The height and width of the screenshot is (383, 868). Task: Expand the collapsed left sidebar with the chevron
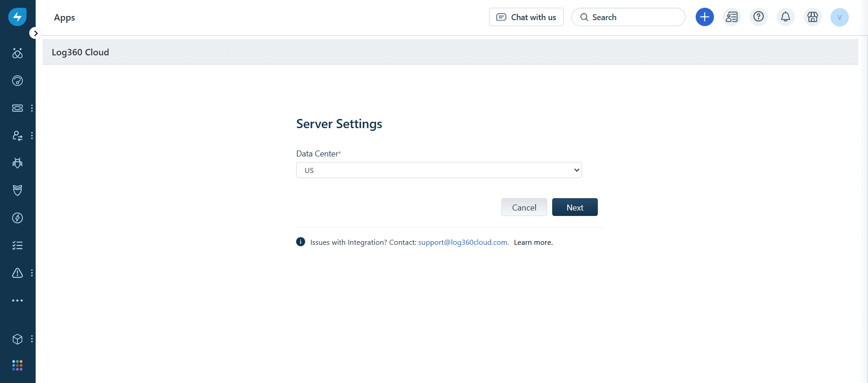click(x=35, y=33)
